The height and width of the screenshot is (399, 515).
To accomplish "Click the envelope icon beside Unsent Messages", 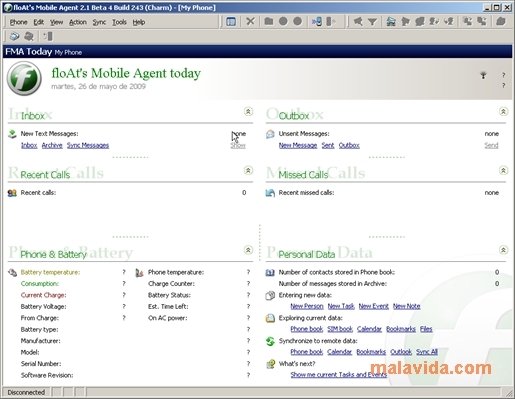I will tap(270, 134).
